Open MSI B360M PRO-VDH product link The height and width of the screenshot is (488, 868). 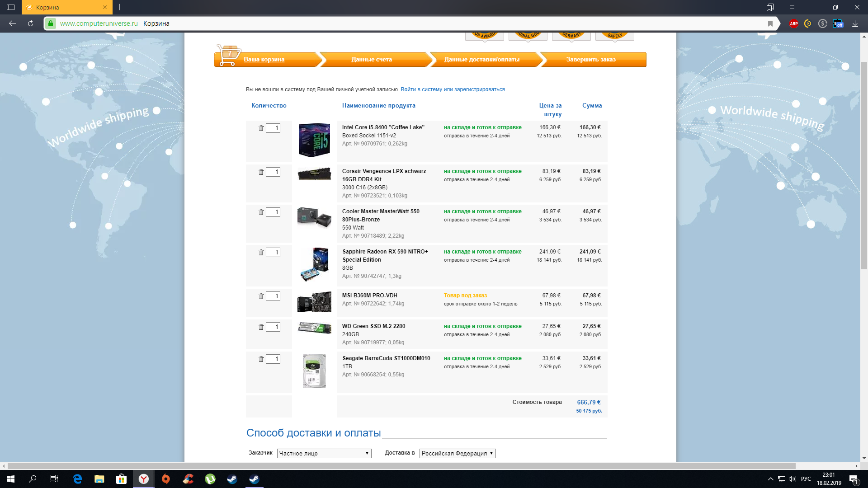[370, 296]
